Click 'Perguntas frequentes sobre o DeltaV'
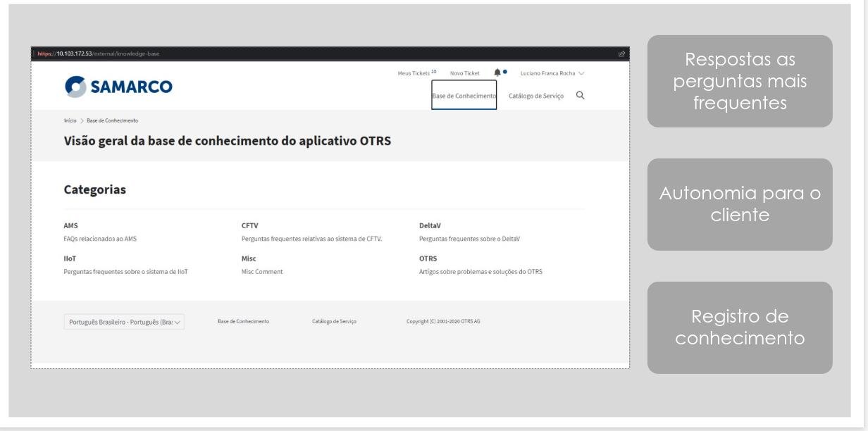This screenshot has width=868, height=431. click(x=469, y=239)
